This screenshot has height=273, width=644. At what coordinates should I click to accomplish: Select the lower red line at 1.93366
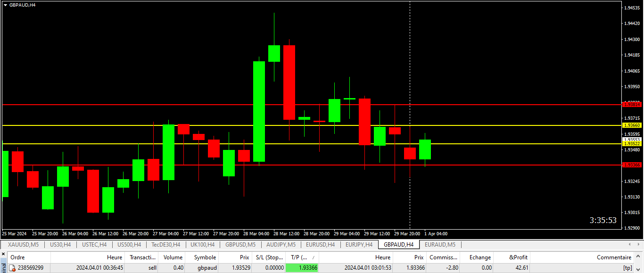(311, 165)
